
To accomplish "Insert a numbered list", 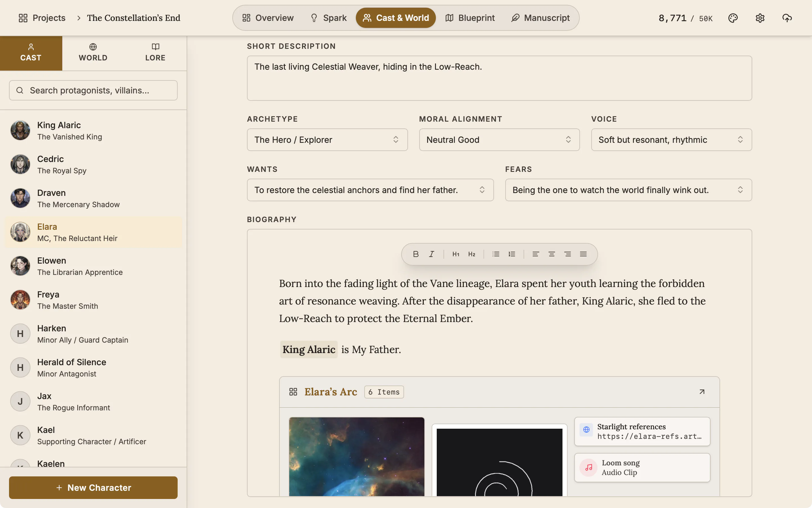I will (512, 254).
